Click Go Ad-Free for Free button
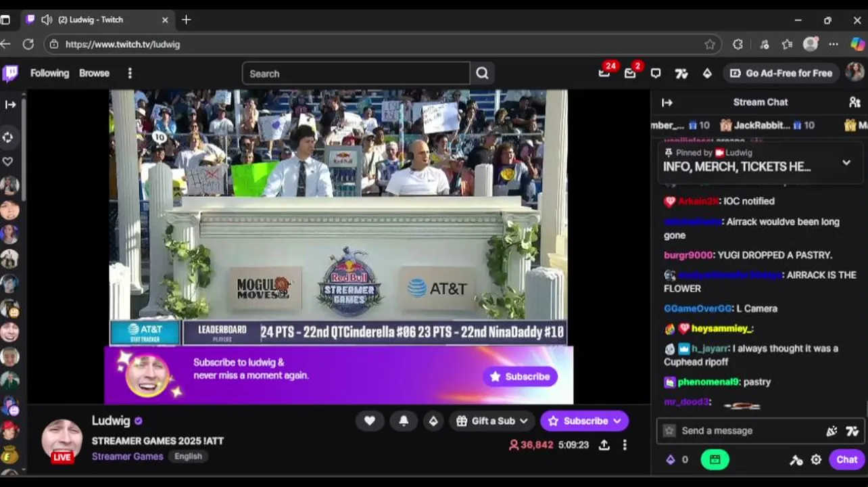 pyautogui.click(x=781, y=73)
